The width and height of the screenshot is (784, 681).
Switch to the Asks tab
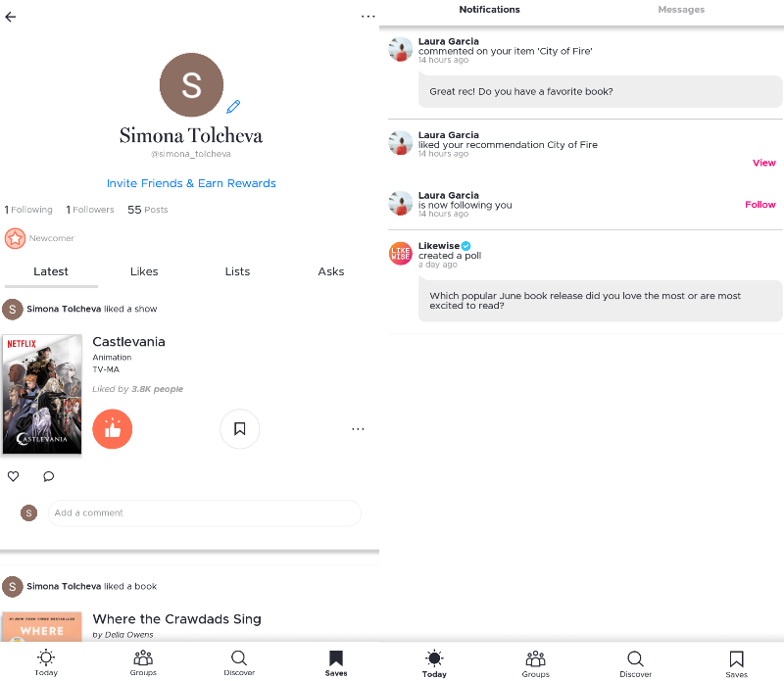point(331,271)
